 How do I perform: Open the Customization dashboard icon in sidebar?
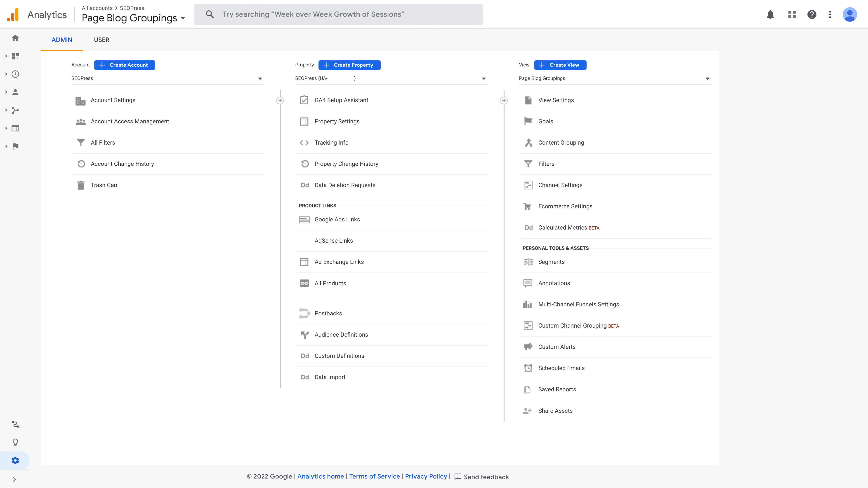click(x=15, y=56)
